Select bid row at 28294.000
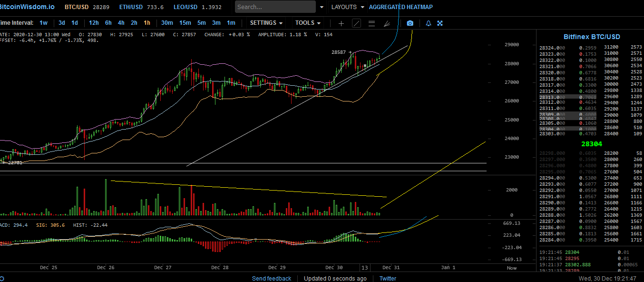 click(569, 178)
